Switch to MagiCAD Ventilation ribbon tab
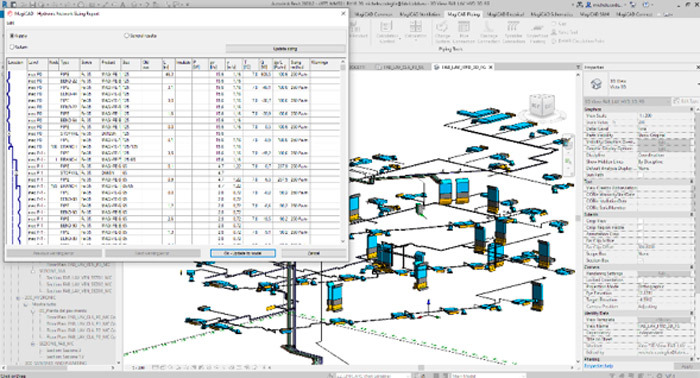Image resolution: width=700 pixels, height=378 pixels. click(x=420, y=14)
